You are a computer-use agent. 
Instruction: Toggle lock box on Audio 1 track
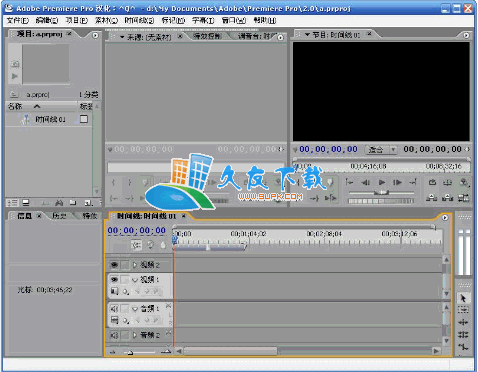click(x=124, y=309)
